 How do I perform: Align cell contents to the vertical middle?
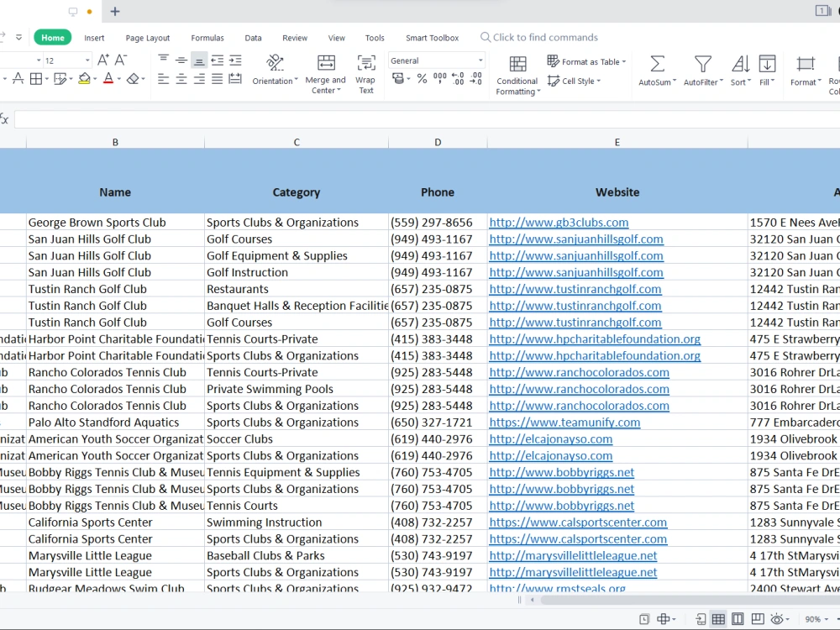click(x=181, y=60)
